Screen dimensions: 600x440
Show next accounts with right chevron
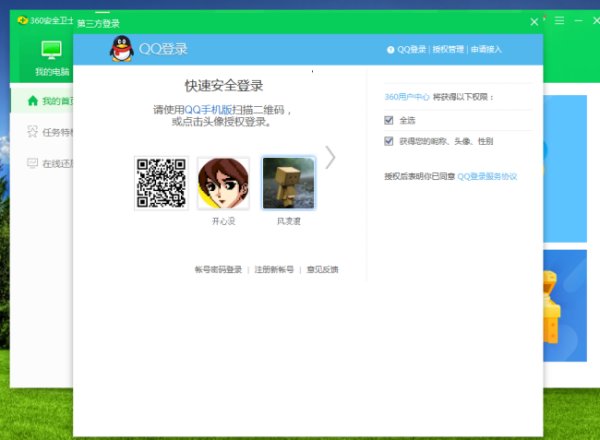pyautogui.click(x=330, y=157)
